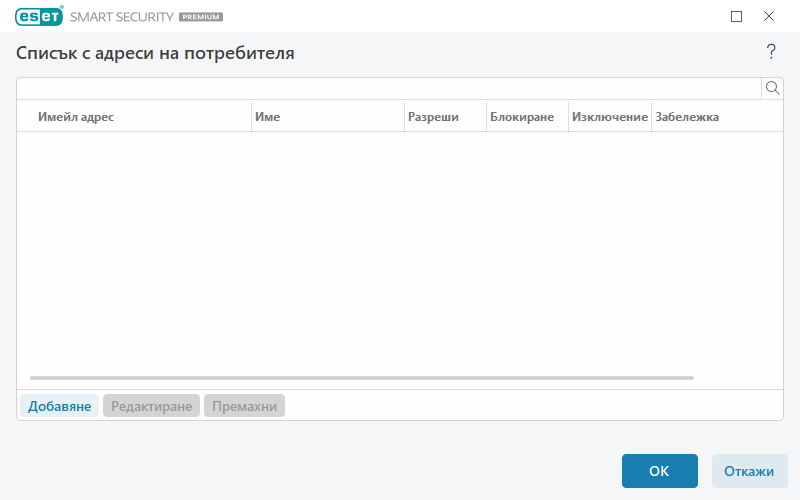Screen dimensions: 800x500
Task: Click the disabled Премахни button
Action: pyautogui.click(x=244, y=406)
